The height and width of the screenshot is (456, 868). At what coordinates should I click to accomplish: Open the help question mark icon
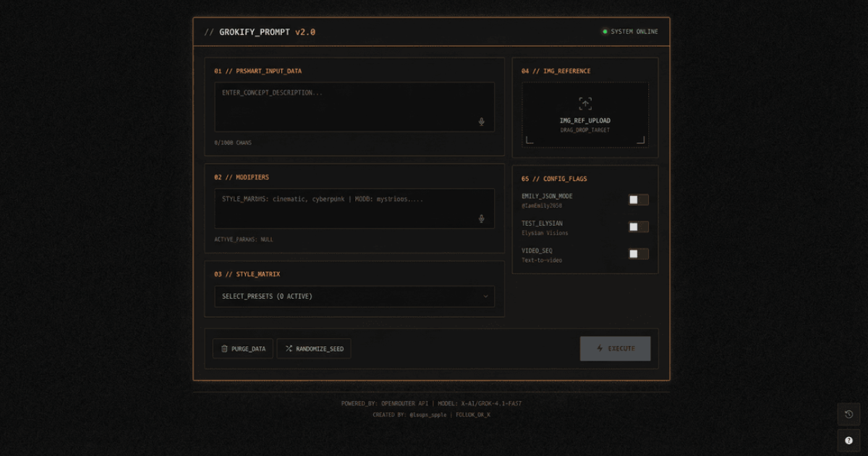(848, 440)
